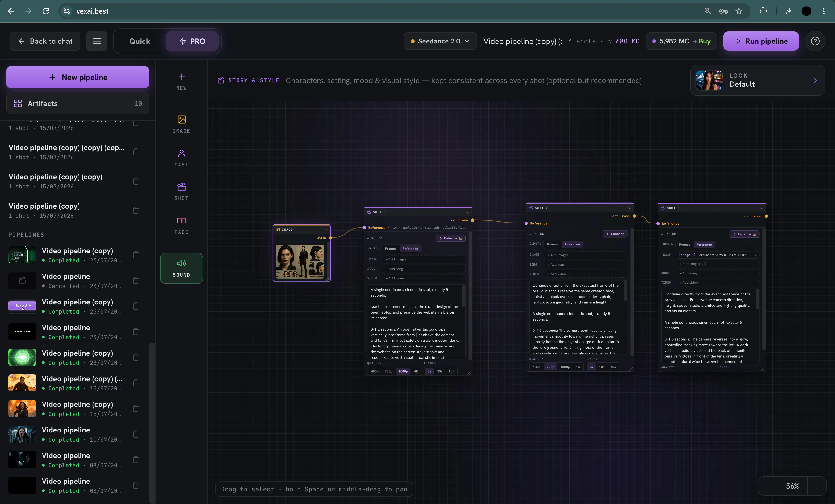This screenshot has width=835, height=504.
Task: Remove the Screenshot image from SHOT 3
Action: [755, 255]
